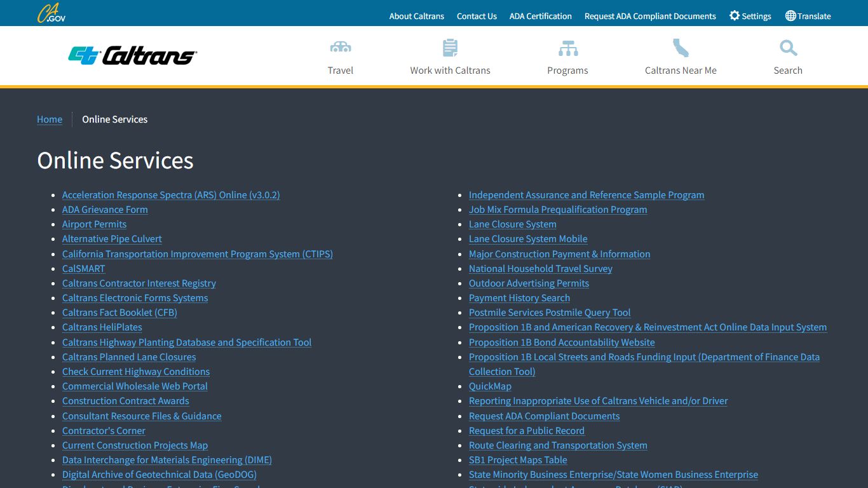The height and width of the screenshot is (488, 868).
Task: Open Lane Closure System Mobile link
Action: pos(528,239)
